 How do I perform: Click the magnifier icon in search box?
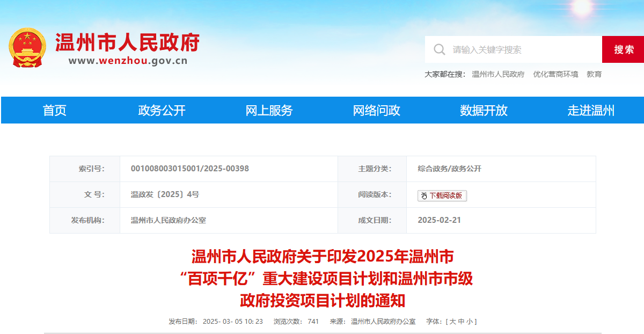pos(439,49)
